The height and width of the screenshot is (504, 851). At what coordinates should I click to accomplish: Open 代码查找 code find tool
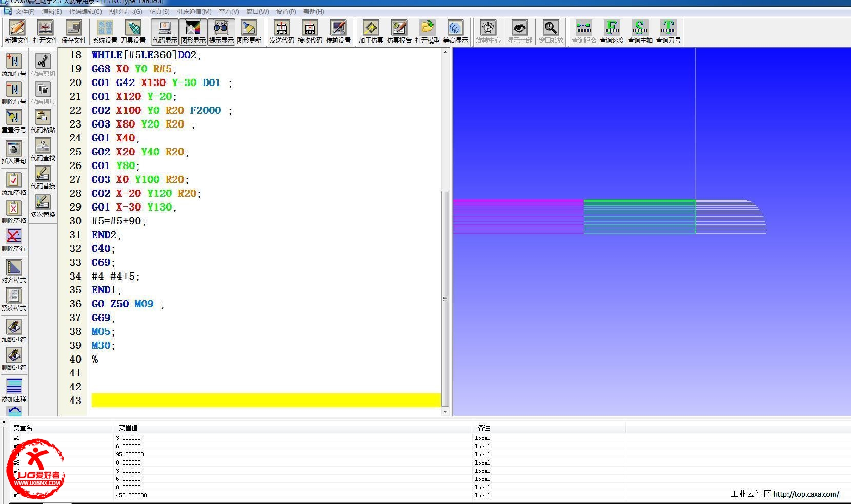point(43,150)
